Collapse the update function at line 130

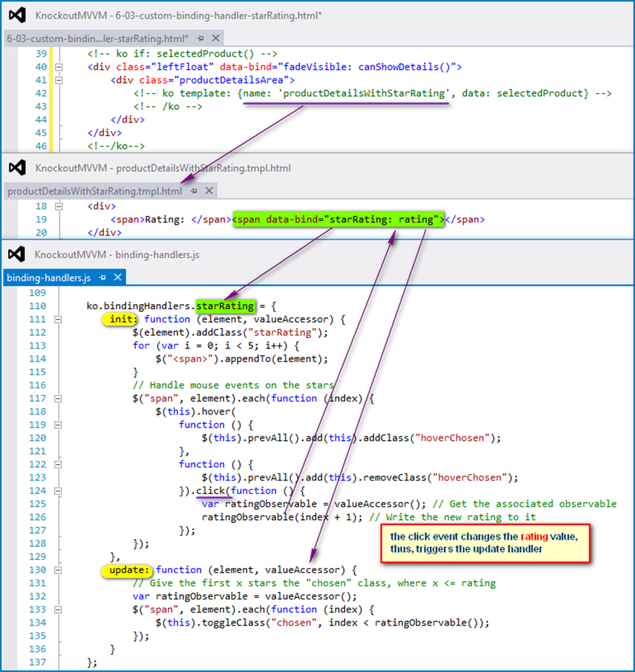tap(59, 570)
